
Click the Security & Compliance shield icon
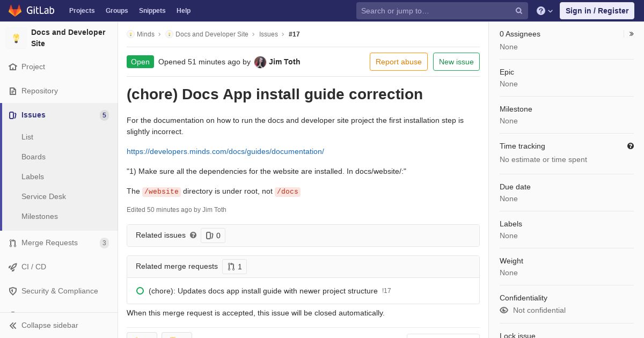13,291
